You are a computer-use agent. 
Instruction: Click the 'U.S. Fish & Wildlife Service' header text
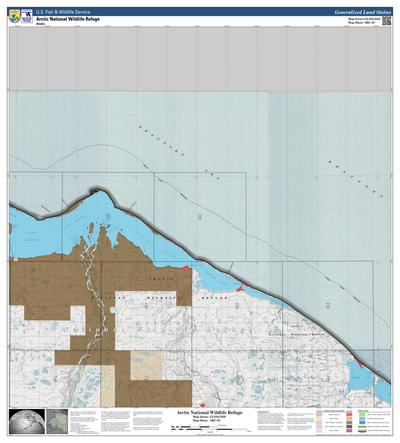(63, 12)
